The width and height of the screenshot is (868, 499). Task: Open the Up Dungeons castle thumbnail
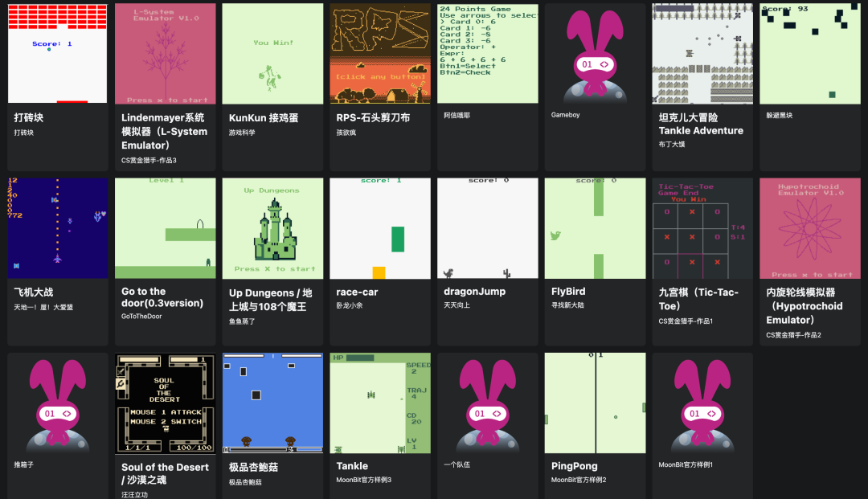click(x=272, y=228)
